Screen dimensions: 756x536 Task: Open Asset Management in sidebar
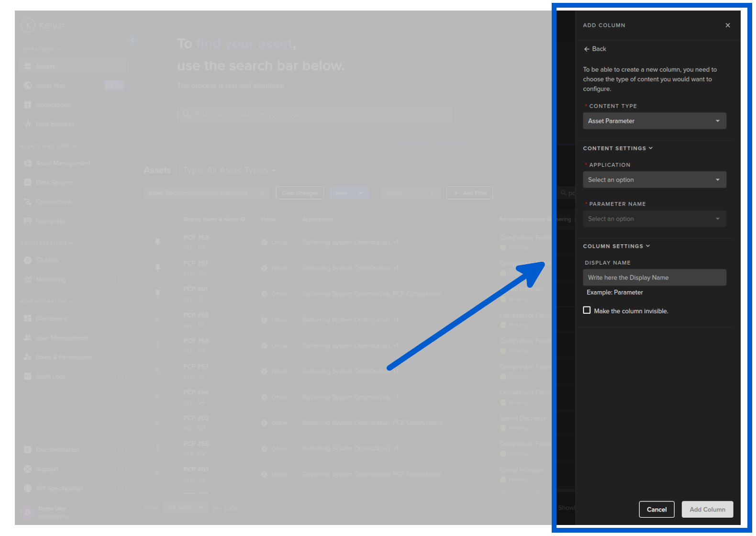coord(63,163)
